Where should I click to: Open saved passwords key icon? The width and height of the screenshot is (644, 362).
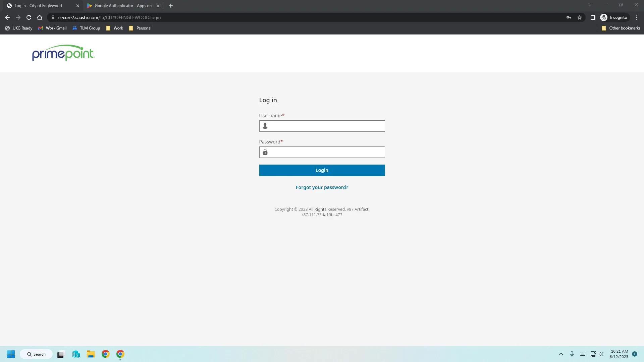(569, 17)
